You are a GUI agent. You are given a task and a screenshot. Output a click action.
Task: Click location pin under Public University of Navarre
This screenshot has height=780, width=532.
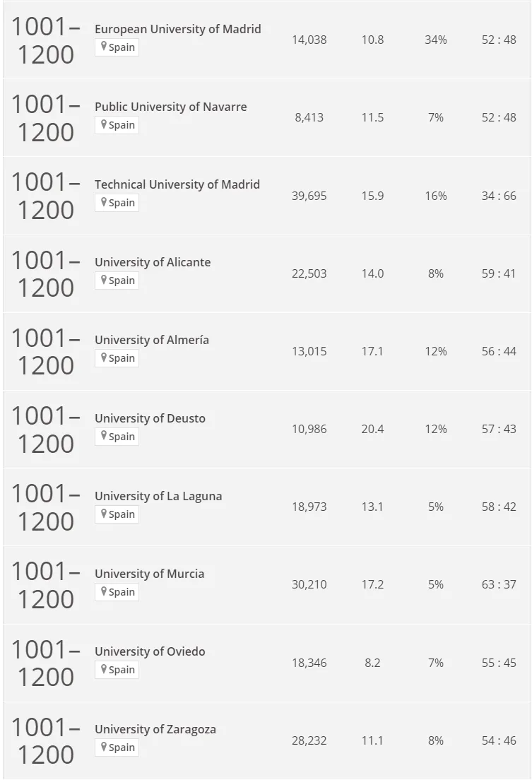pyautogui.click(x=104, y=124)
